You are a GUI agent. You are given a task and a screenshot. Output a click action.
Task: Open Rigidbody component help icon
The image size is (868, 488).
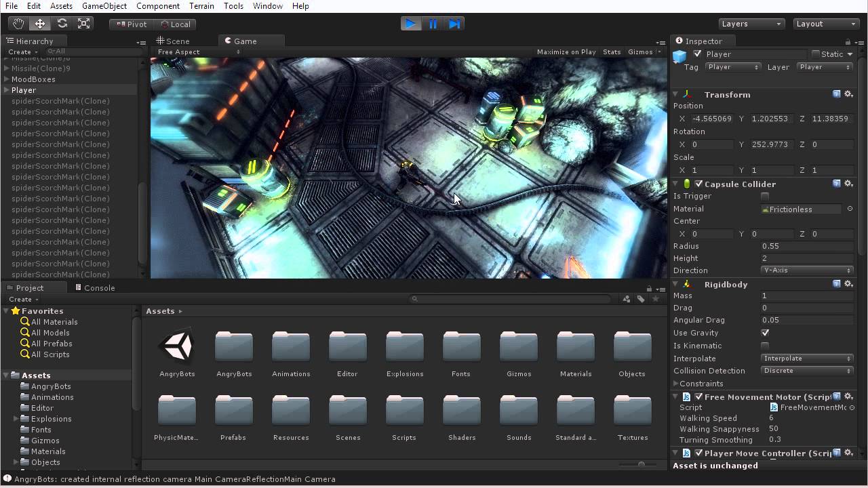[837, 284]
